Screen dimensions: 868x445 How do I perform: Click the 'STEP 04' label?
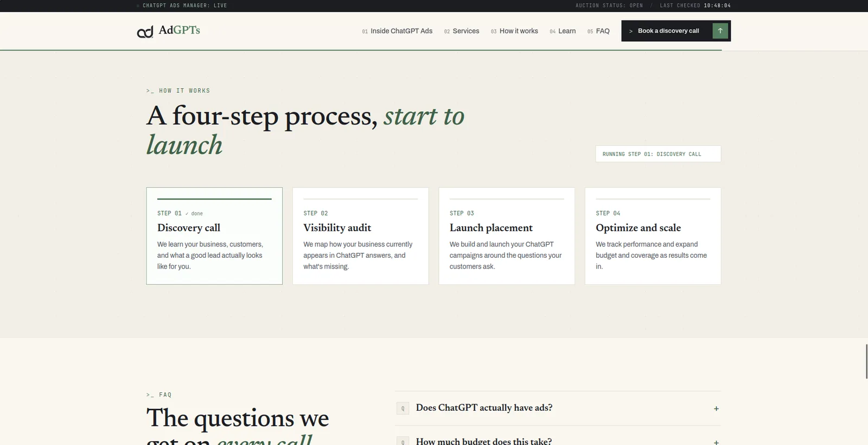(x=608, y=213)
